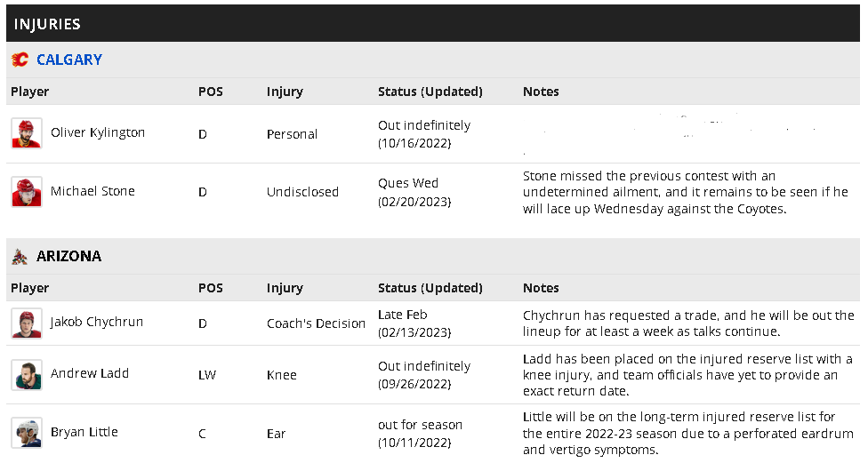The height and width of the screenshot is (471, 868).
Task: Open Jakob Chychrun's headshot thumbnail
Action: [x=27, y=323]
